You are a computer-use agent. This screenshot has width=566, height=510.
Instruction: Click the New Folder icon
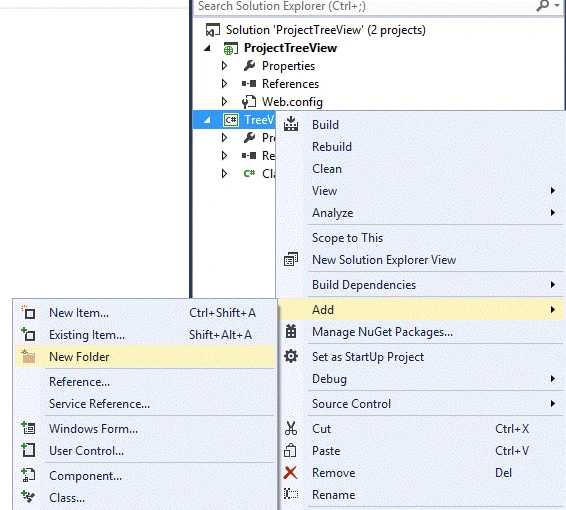coord(28,356)
